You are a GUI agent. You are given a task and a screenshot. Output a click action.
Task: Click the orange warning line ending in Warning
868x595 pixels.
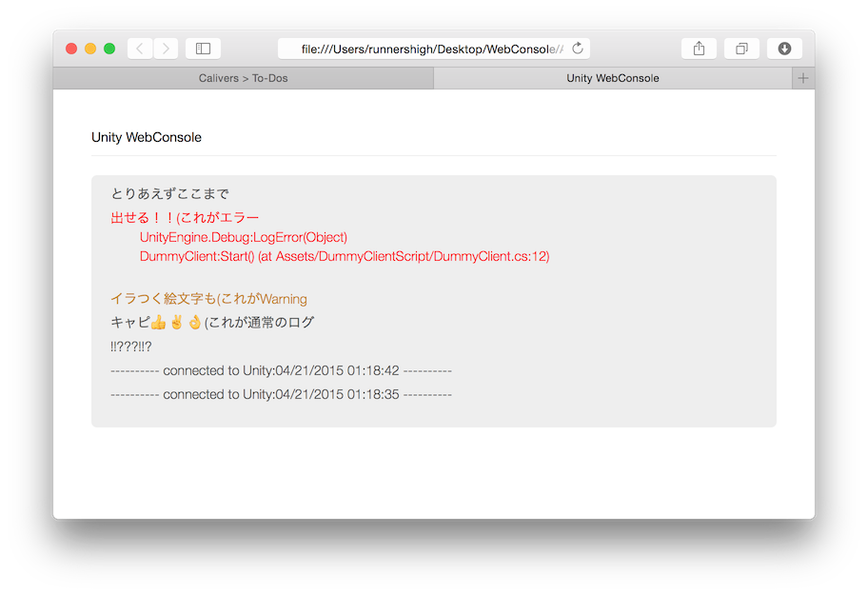[208, 299]
